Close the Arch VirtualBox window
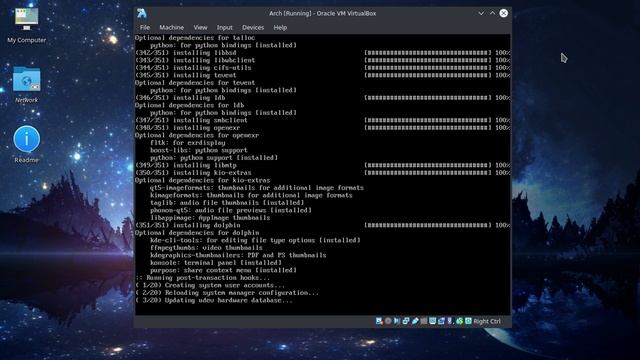 point(504,13)
